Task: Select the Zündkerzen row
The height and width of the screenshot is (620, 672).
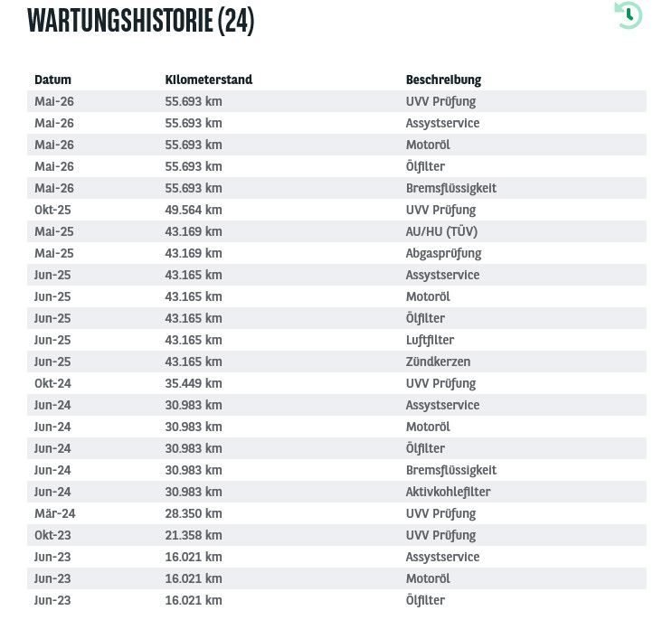Action: tap(336, 362)
